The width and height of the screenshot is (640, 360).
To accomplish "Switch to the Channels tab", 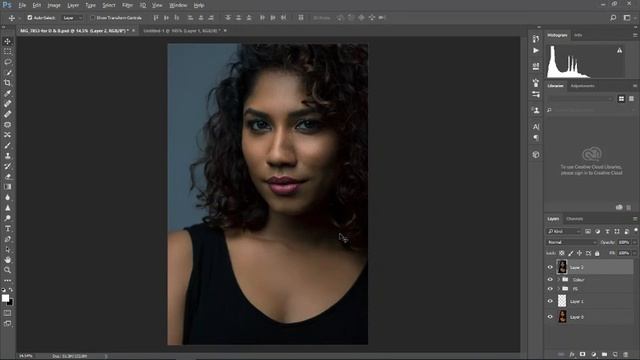I will pos(575,219).
